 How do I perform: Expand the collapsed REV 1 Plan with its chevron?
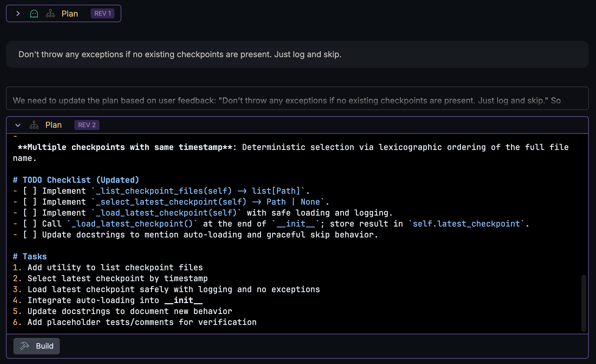click(18, 13)
